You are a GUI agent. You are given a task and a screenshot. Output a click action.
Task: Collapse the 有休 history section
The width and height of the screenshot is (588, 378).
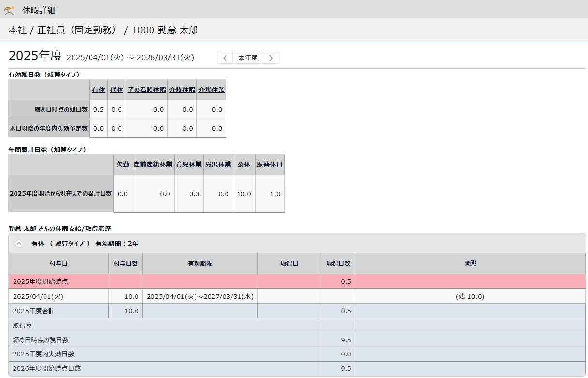point(19,243)
